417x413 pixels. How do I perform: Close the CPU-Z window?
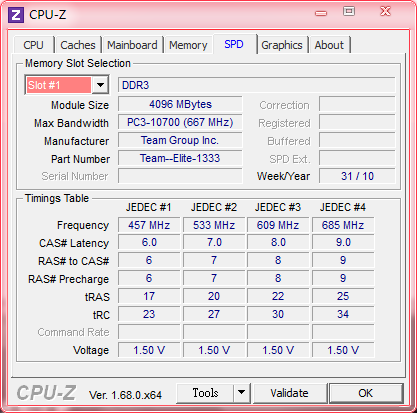click(385, 12)
